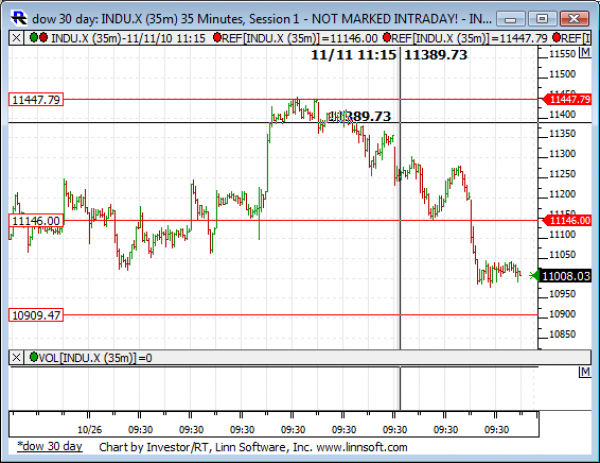Close the INDU.X price pane with its X
The height and width of the screenshot is (463, 600).
pos(16,38)
